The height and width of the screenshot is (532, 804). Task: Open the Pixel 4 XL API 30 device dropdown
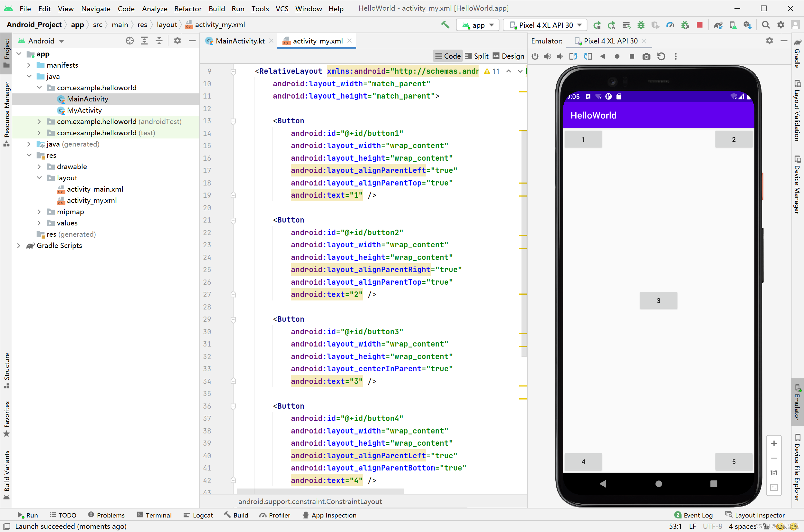point(546,25)
